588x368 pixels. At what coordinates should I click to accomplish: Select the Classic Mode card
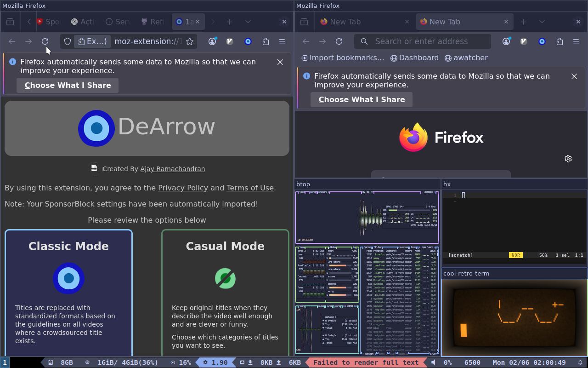click(68, 293)
